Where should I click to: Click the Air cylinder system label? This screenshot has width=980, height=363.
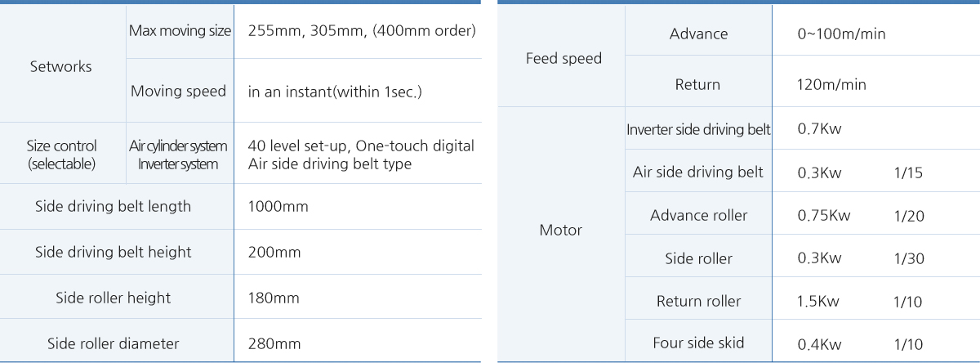(178, 146)
